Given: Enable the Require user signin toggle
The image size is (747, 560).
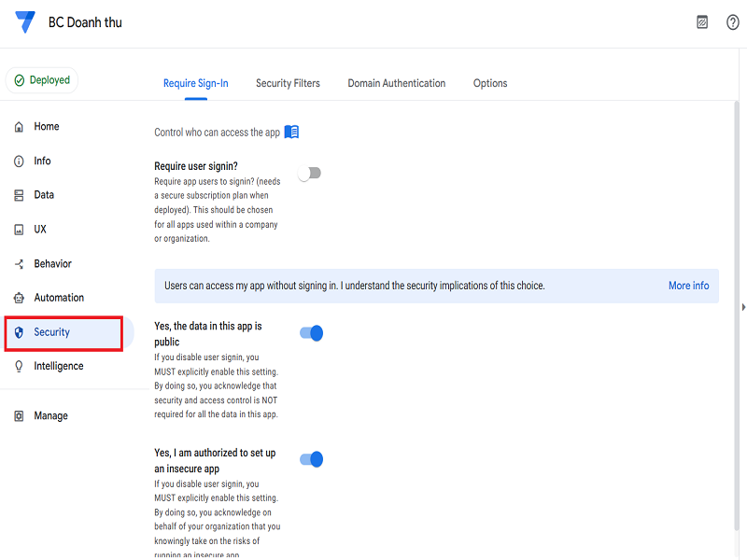Looking at the screenshot, I should [311, 173].
